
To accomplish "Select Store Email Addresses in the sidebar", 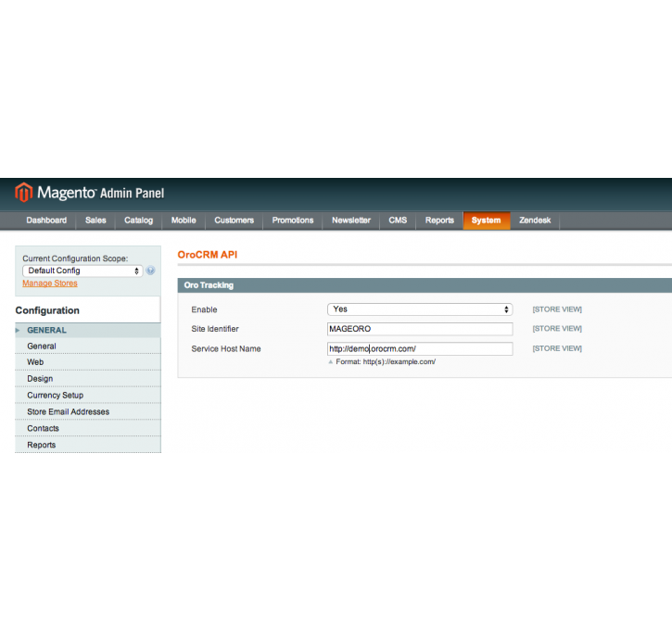I will tap(88, 411).
